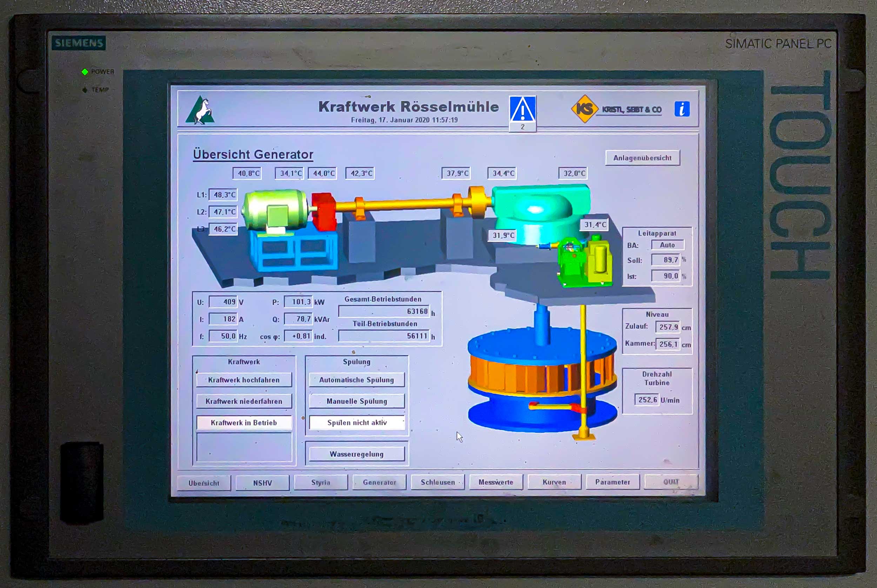Go to the Kurven tab
Screen dimensions: 877x588
(554, 482)
